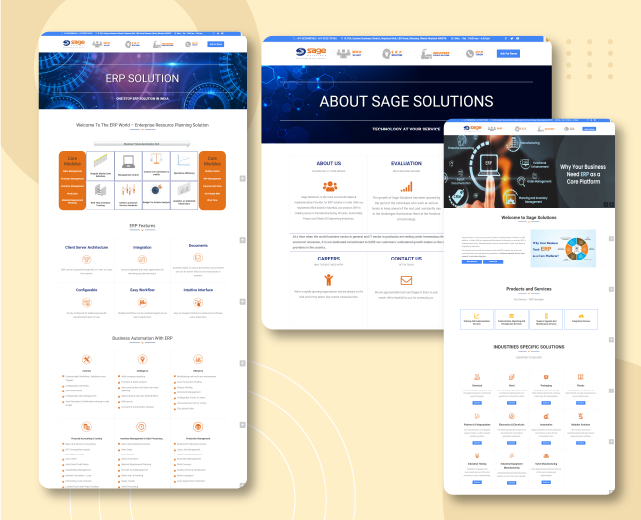The height and width of the screenshot is (520, 641).
Task: Click the Sage logo on the home page
Action: (x=473, y=128)
